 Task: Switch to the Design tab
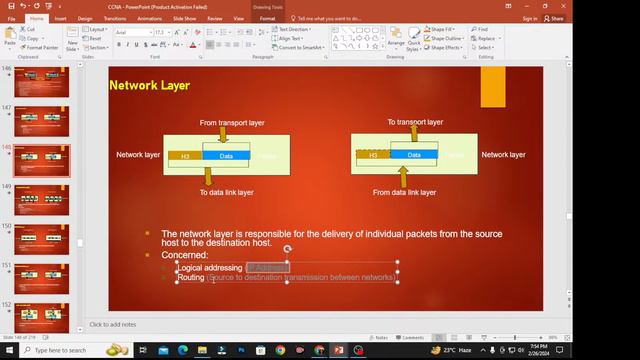point(85,19)
